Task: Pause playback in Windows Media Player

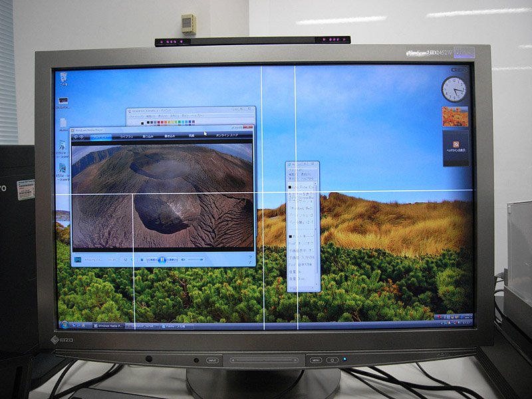Action: [x=162, y=259]
